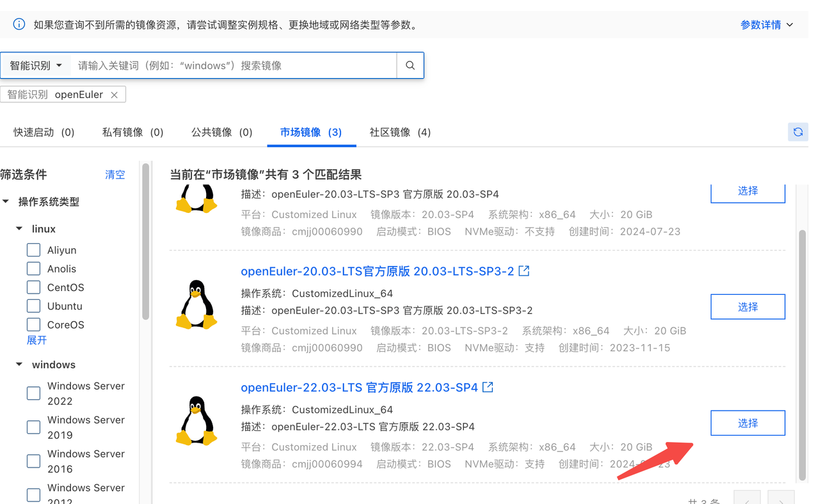Open the 智能识别 search type dropdown

point(36,65)
